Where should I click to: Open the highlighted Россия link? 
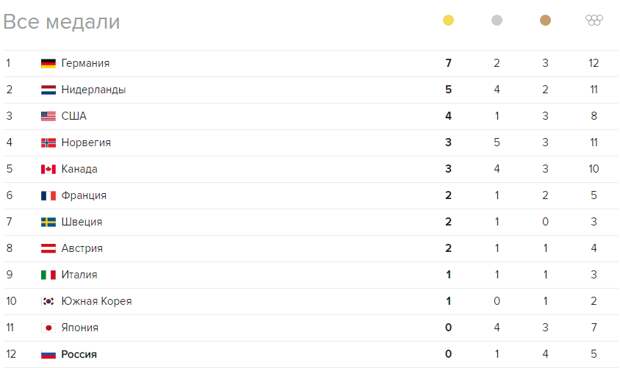79,354
